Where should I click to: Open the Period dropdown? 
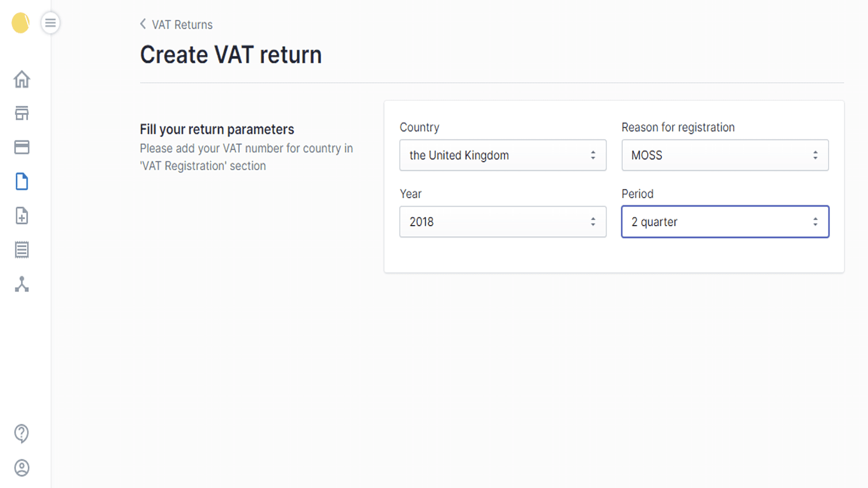point(725,222)
